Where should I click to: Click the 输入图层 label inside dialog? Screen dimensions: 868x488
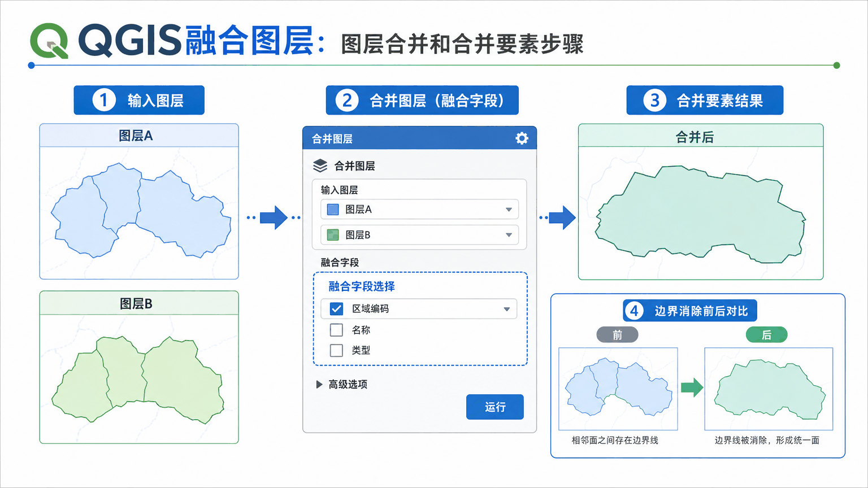pyautogui.click(x=339, y=190)
